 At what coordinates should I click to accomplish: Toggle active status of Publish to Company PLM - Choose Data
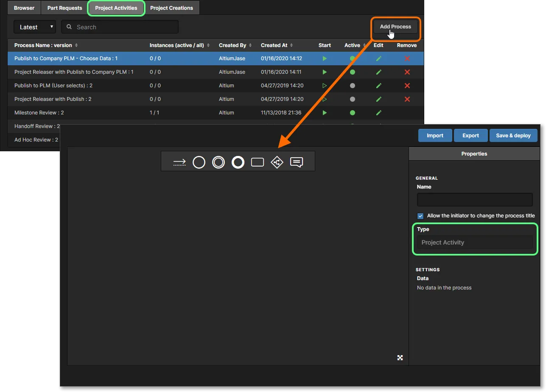352,58
